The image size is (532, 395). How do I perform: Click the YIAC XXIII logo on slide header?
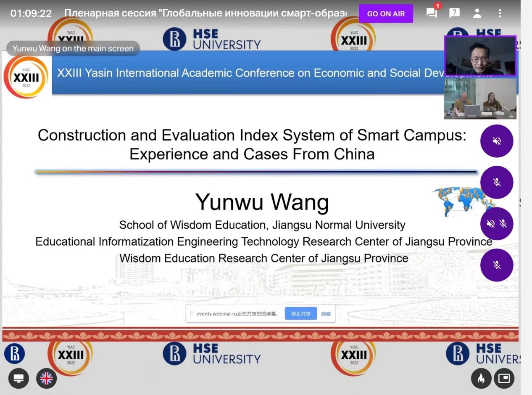pos(26,77)
